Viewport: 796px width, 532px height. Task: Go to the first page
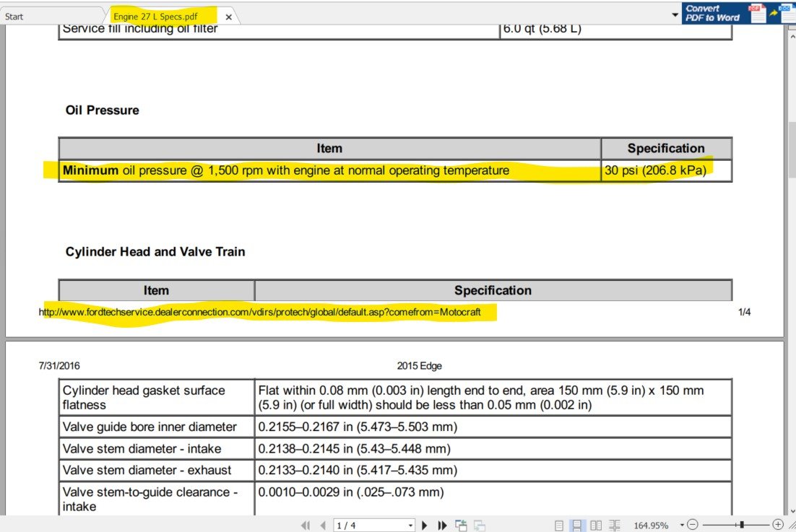pyautogui.click(x=306, y=526)
